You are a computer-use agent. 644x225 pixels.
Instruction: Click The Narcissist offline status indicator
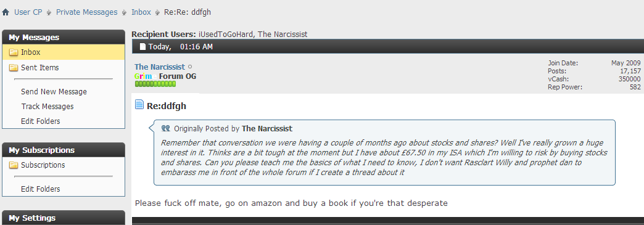(190, 67)
